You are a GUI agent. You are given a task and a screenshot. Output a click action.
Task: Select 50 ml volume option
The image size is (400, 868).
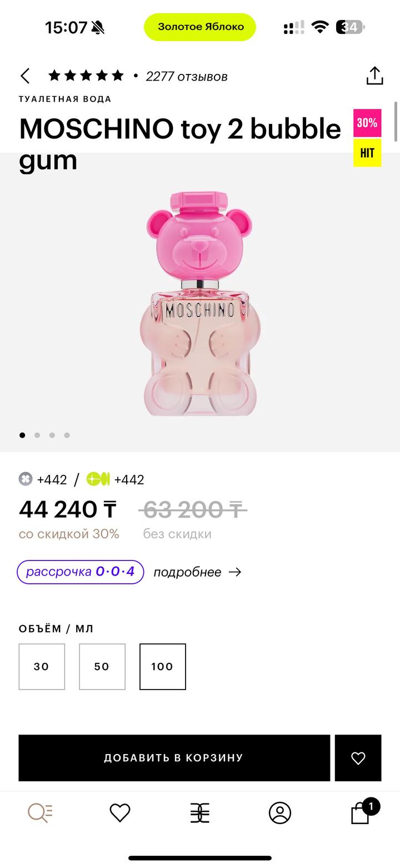coord(102,667)
